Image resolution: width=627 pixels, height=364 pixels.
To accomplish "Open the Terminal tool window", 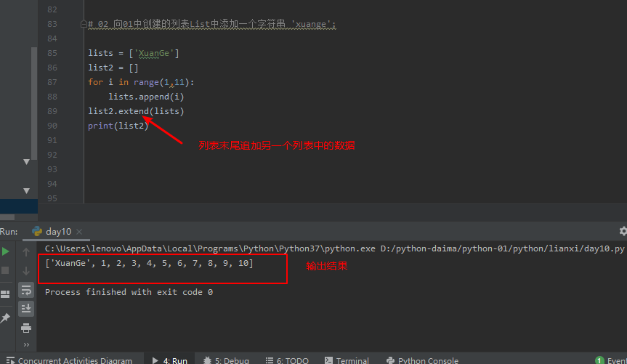I will click(347, 360).
